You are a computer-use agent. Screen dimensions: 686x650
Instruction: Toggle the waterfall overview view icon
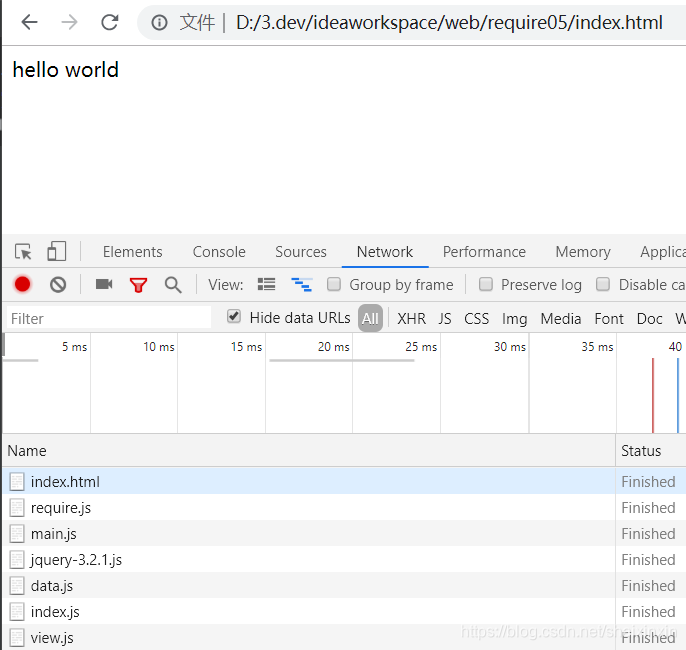pos(301,285)
